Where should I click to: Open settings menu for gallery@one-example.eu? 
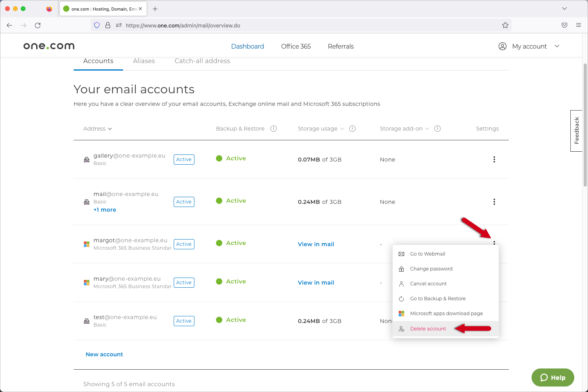tap(494, 160)
